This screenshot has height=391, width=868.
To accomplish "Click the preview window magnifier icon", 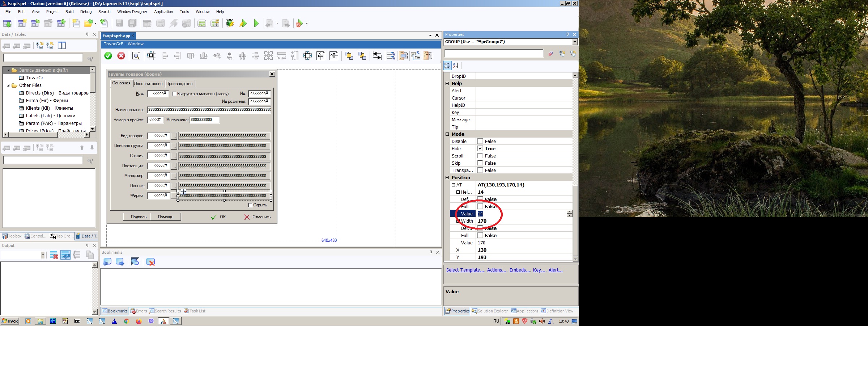I will click(136, 56).
